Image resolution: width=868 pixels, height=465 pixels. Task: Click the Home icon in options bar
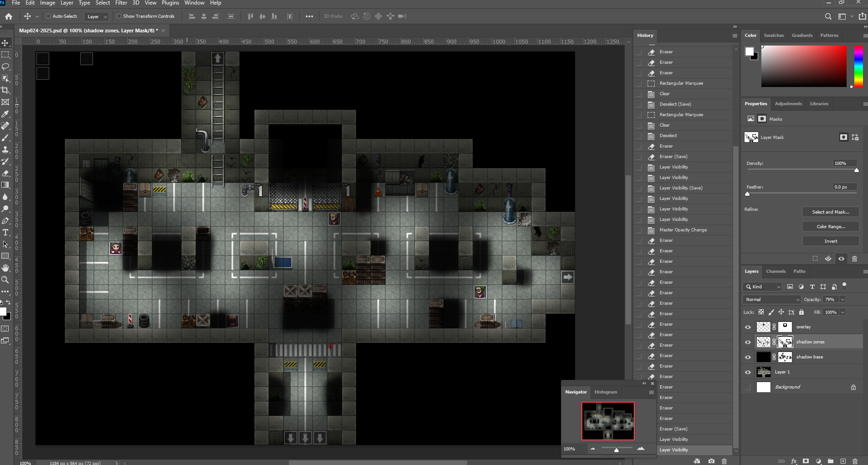pyautogui.click(x=9, y=16)
